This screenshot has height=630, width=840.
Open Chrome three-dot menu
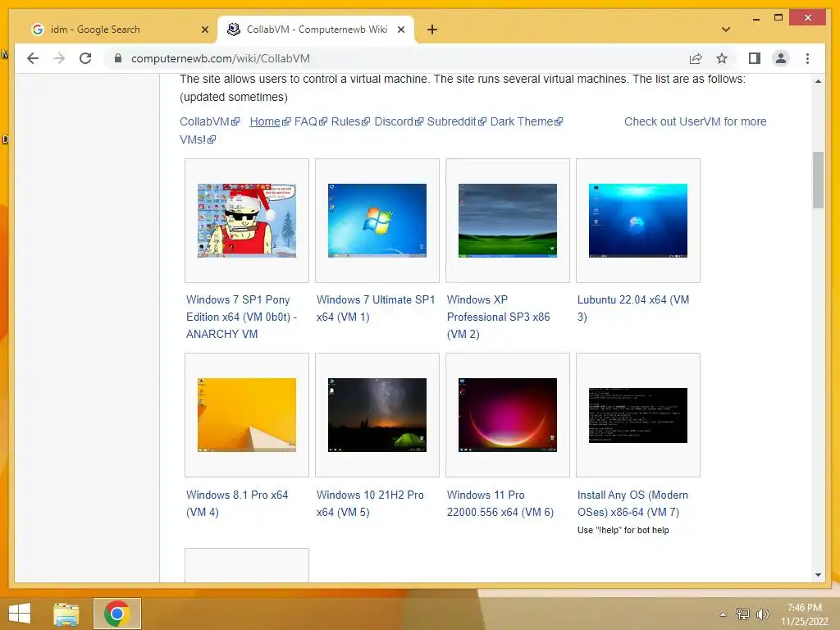click(x=808, y=58)
